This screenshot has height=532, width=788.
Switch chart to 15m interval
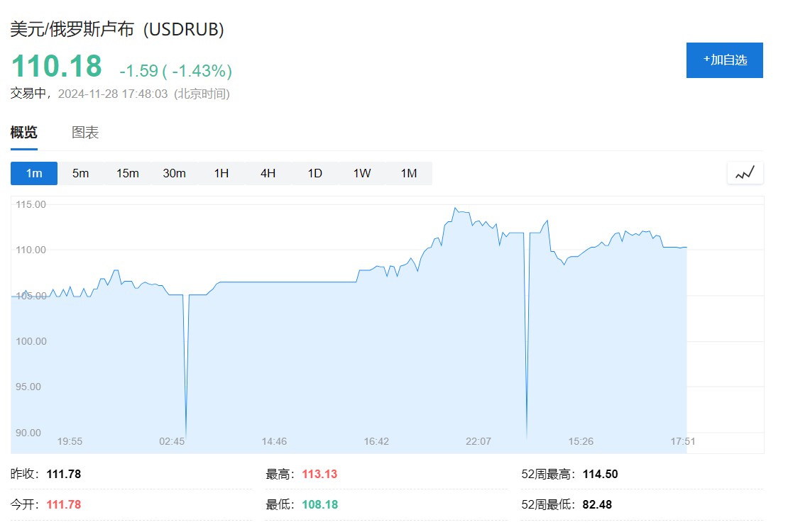point(128,173)
